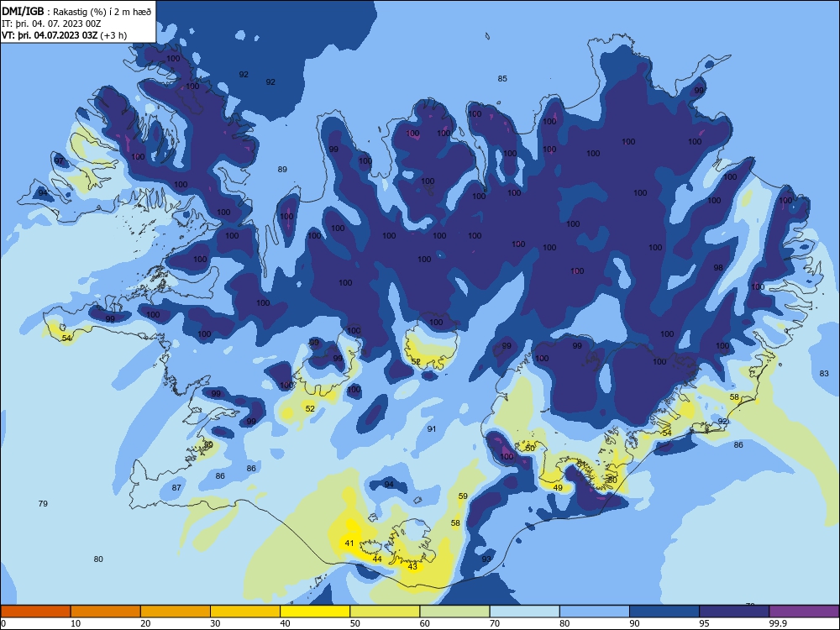Click the legend tick label '0'

click(3, 623)
